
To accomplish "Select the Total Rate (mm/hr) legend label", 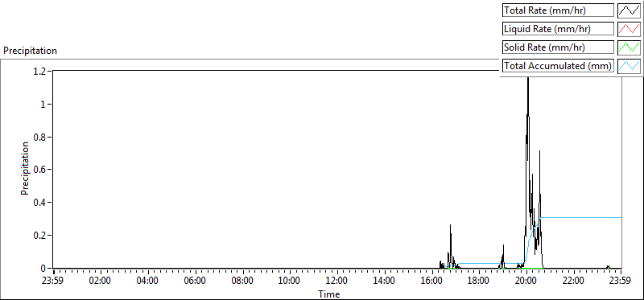I will pos(558,10).
